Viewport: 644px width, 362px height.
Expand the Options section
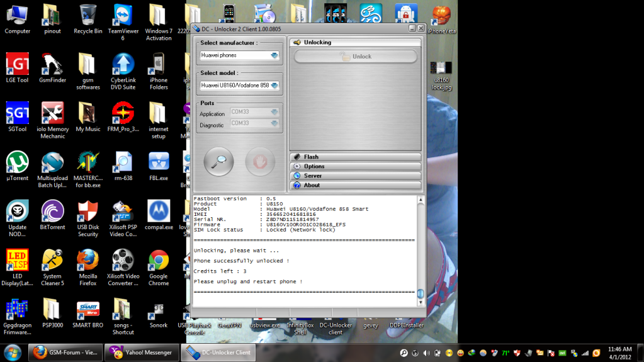pyautogui.click(x=355, y=166)
